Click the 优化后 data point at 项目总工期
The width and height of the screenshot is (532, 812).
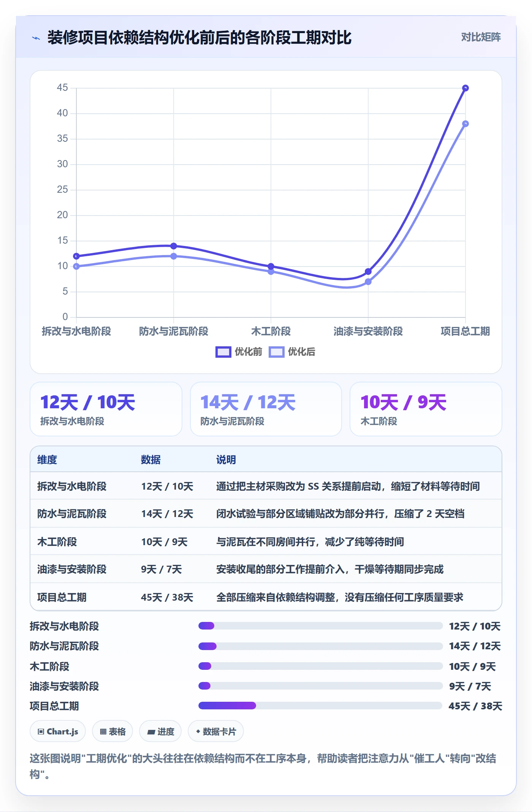[x=465, y=124]
